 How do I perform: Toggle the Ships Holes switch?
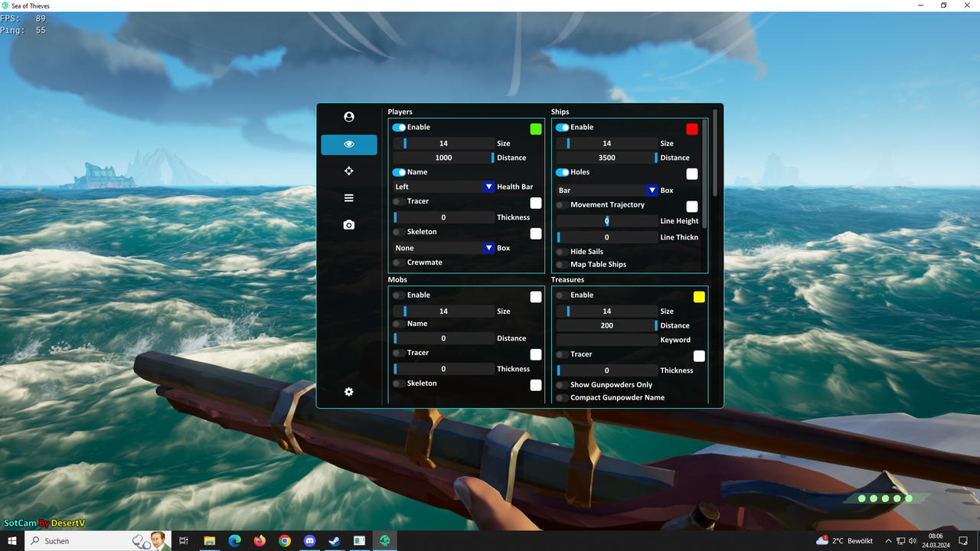(x=562, y=172)
